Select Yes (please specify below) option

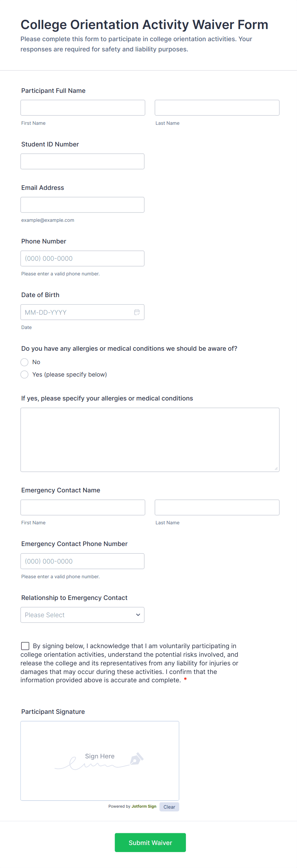coord(25,374)
